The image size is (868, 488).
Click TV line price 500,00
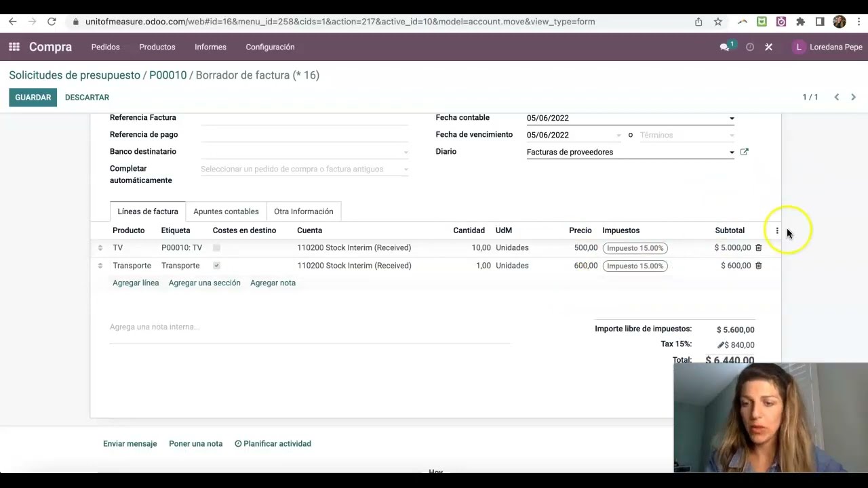click(586, 248)
